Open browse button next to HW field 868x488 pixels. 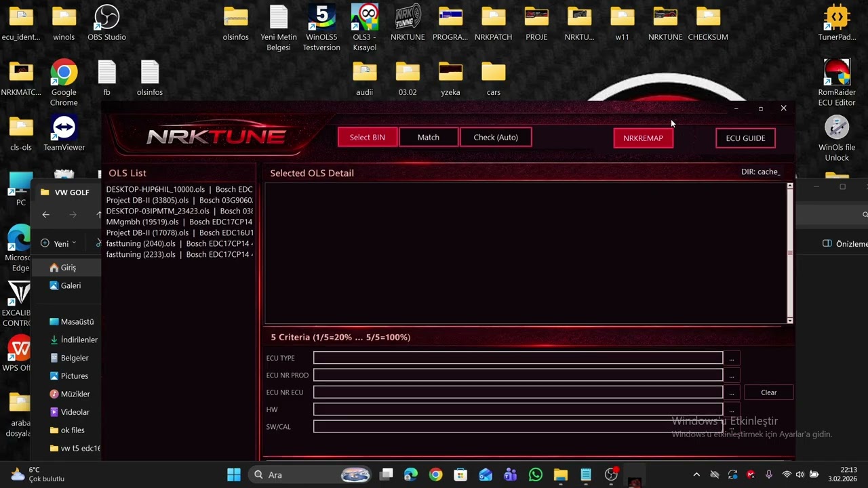pyautogui.click(x=732, y=409)
